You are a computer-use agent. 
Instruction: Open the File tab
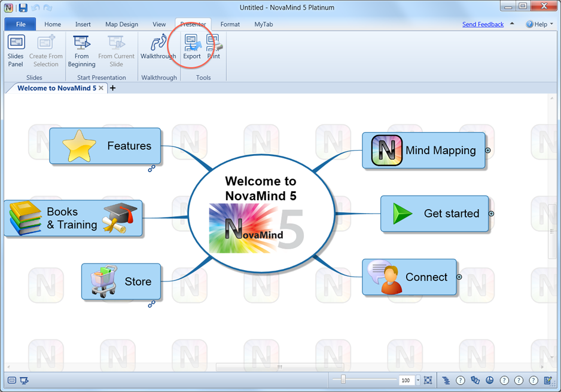pyautogui.click(x=20, y=24)
